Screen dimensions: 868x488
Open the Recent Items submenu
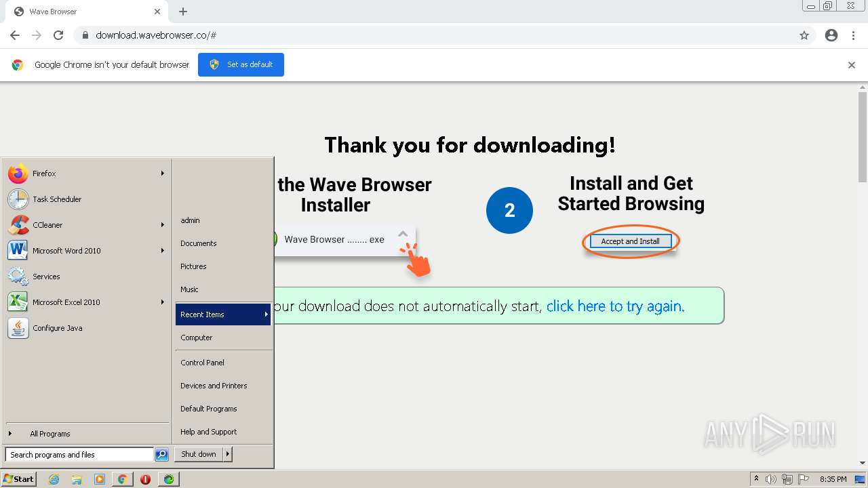point(223,314)
